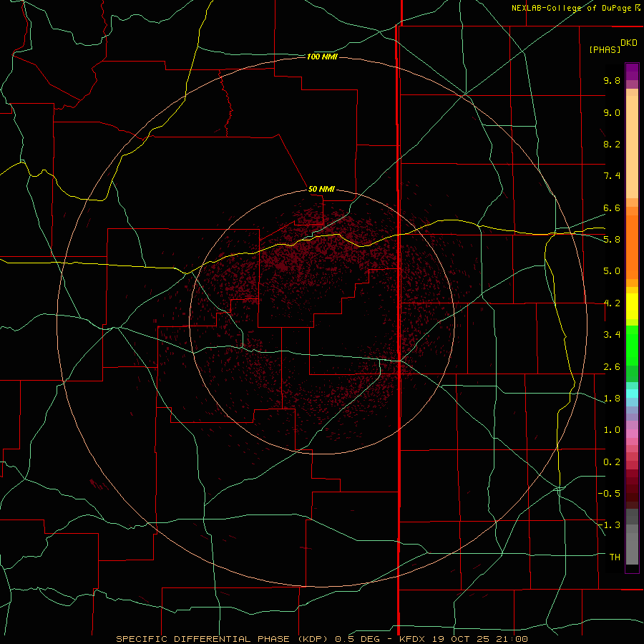This screenshot has width=644, height=644.
Task: Click the 2.6 scale label
Action: (612, 366)
